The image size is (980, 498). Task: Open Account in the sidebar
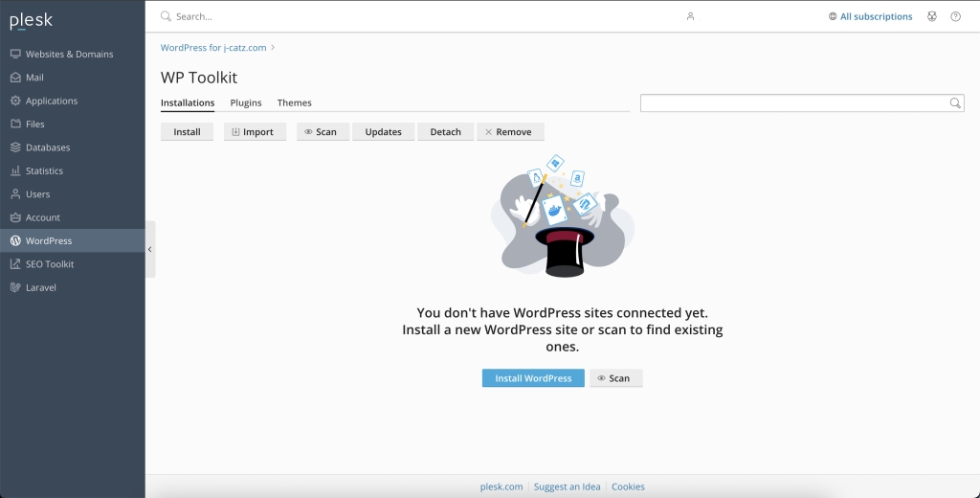coord(73,217)
